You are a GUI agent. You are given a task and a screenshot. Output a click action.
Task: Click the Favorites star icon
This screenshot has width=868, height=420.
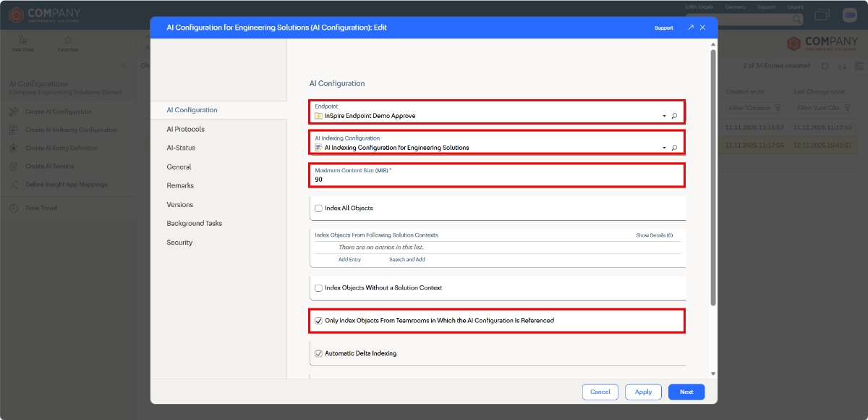(68, 40)
